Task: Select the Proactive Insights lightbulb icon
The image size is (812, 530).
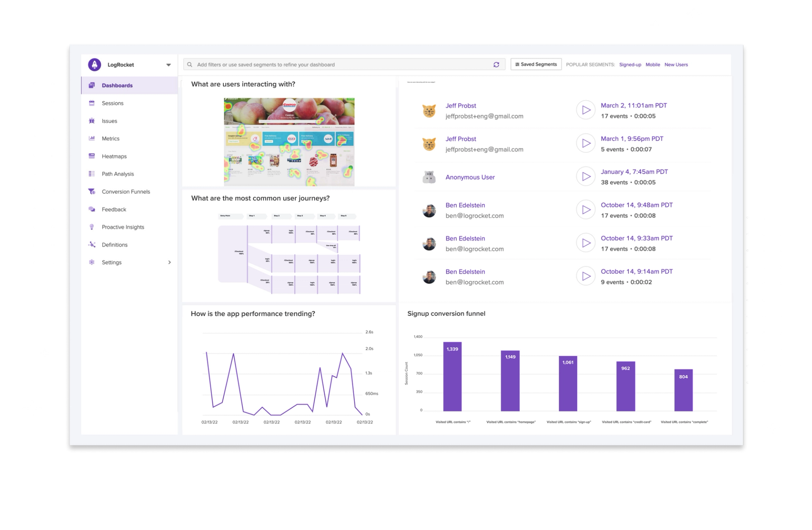Action: (x=92, y=227)
